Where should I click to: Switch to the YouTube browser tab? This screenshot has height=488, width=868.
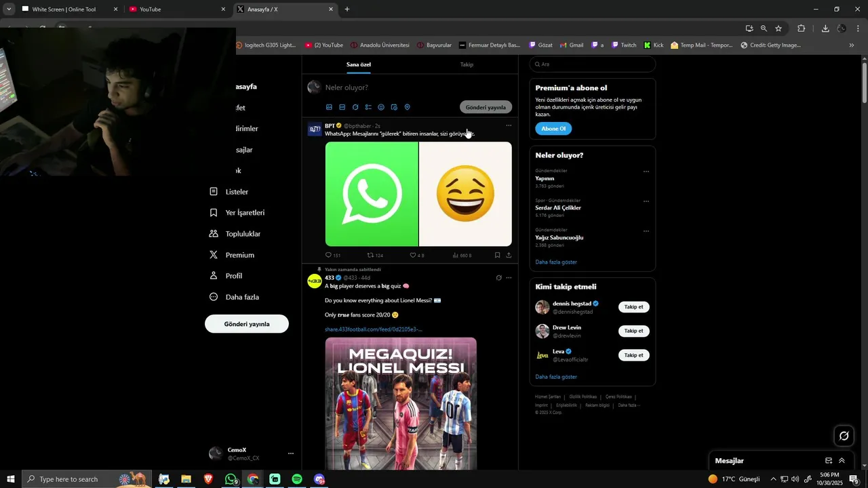[x=176, y=9]
